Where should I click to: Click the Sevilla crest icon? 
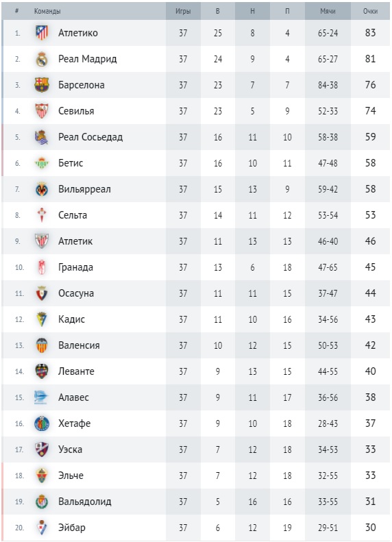tap(42, 111)
